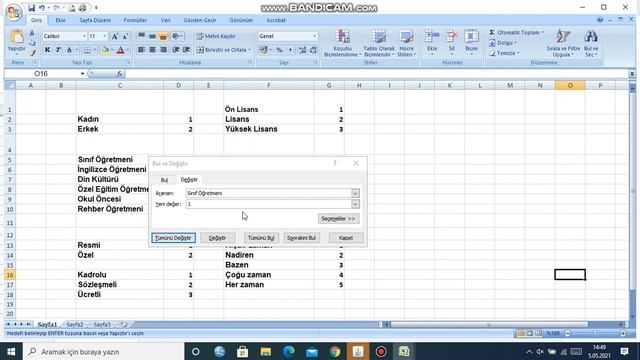Open Hücre Stilleri cell styles
This screenshot has height=360, width=640.
(x=406, y=43)
